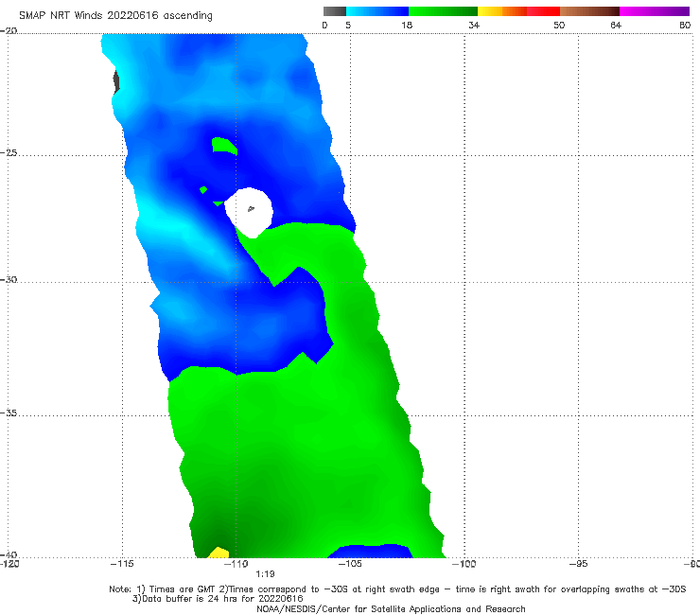Click the dark gray patch on left swath edge
The image size is (700, 615).
tap(116, 81)
